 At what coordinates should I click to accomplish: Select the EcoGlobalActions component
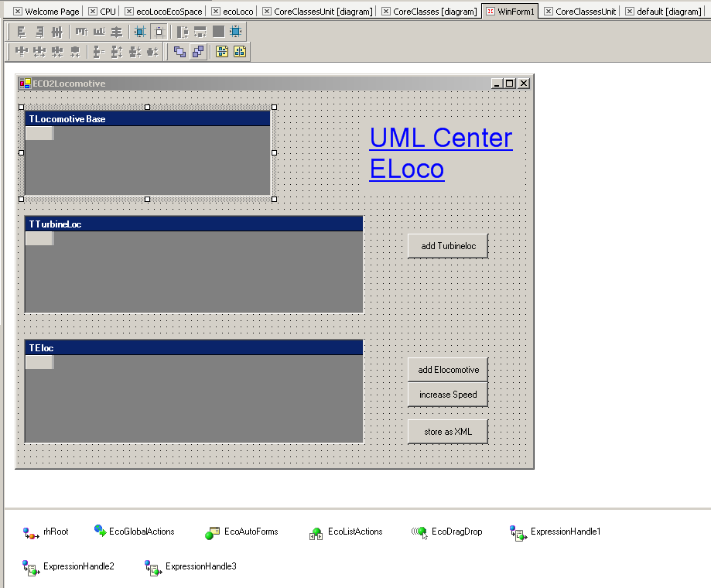click(x=101, y=532)
